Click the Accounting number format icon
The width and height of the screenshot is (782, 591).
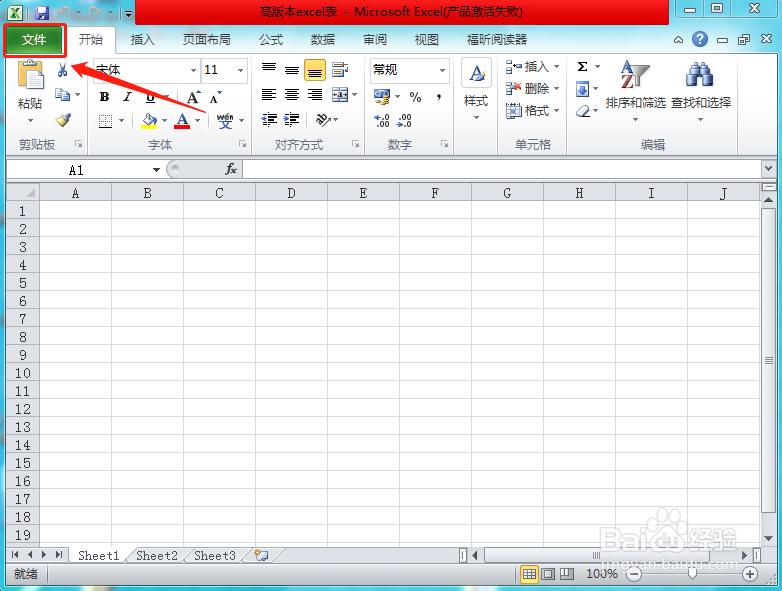pyautogui.click(x=382, y=97)
